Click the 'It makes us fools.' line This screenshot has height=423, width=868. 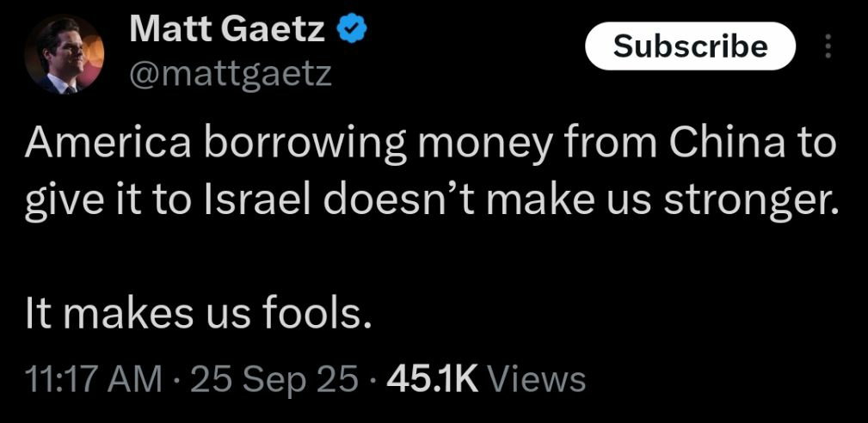(x=198, y=316)
